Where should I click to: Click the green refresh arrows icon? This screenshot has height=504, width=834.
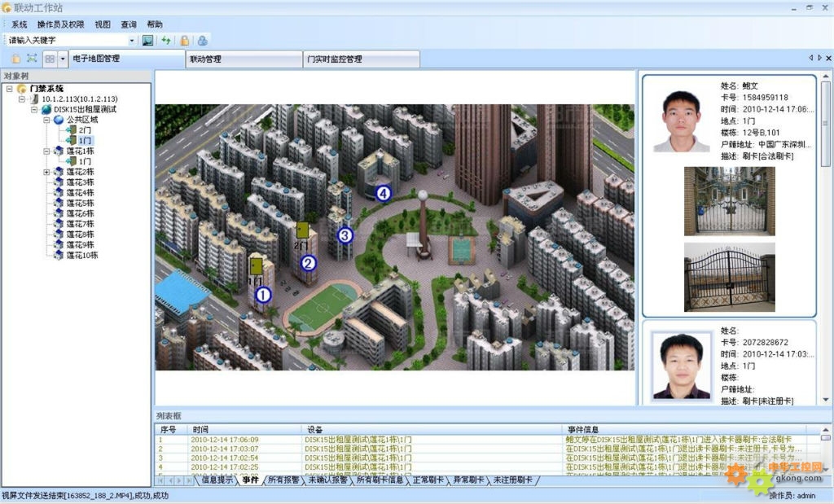(166, 40)
